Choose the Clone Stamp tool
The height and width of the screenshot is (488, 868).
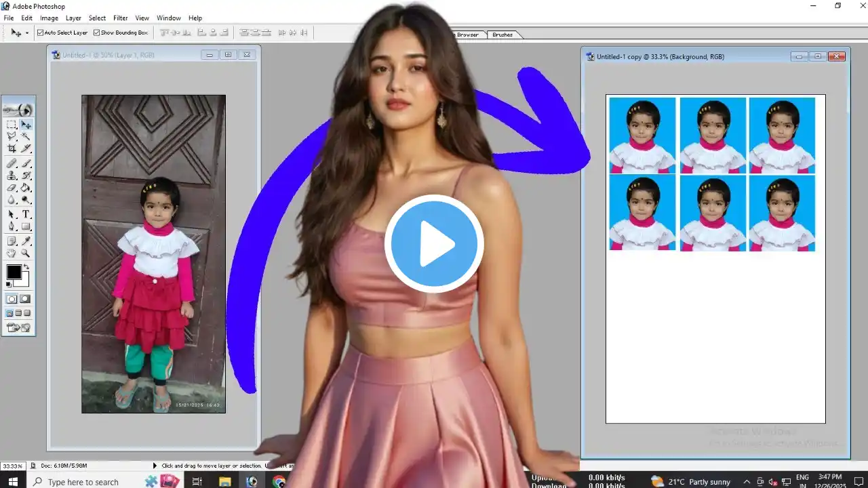click(x=12, y=176)
